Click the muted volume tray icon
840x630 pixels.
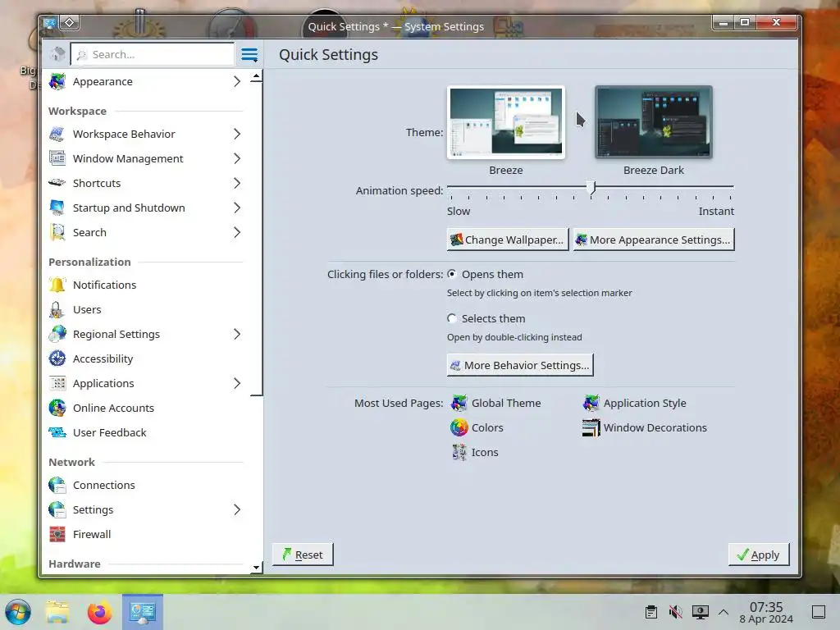coord(676,612)
